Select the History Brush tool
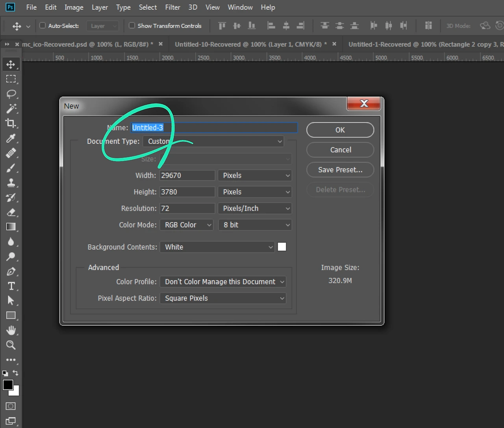This screenshot has width=504, height=428. (11, 197)
